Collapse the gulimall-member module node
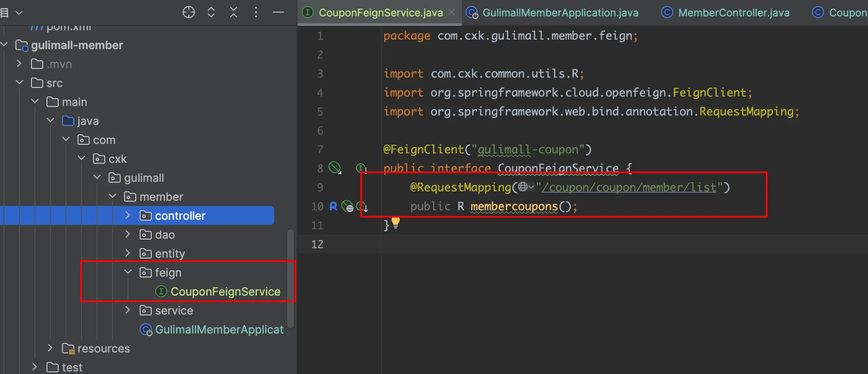This screenshot has width=868, height=374. (x=5, y=44)
